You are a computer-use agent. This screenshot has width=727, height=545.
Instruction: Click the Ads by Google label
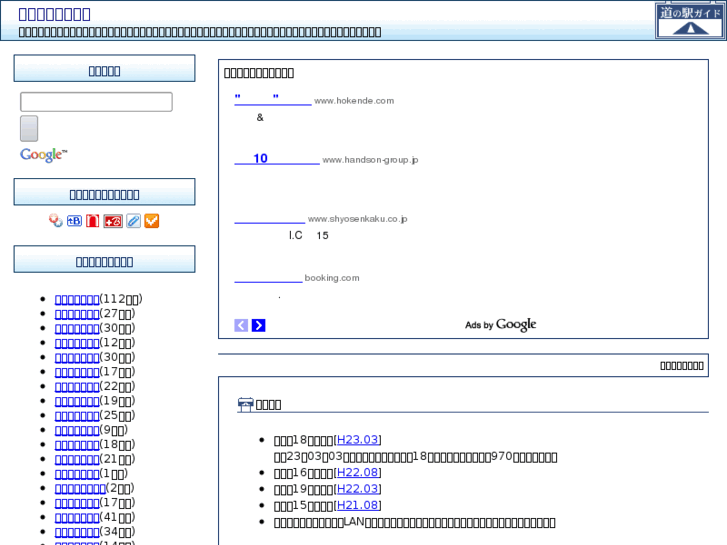[x=501, y=325]
